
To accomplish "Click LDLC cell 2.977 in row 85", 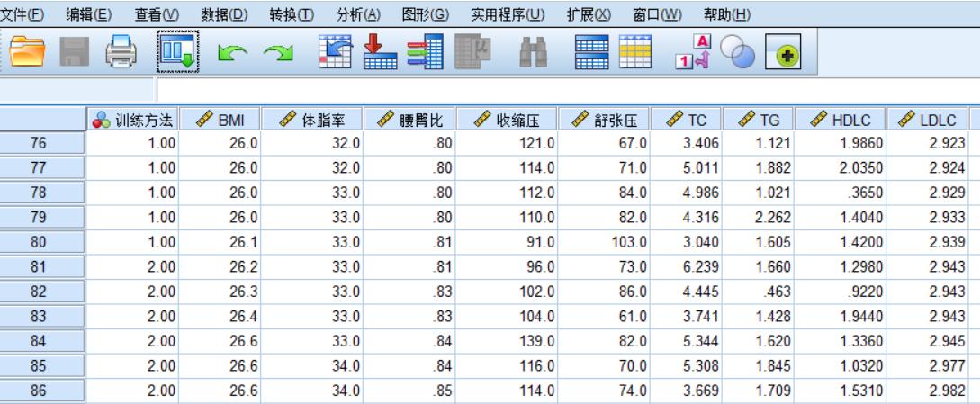I will coord(928,366).
